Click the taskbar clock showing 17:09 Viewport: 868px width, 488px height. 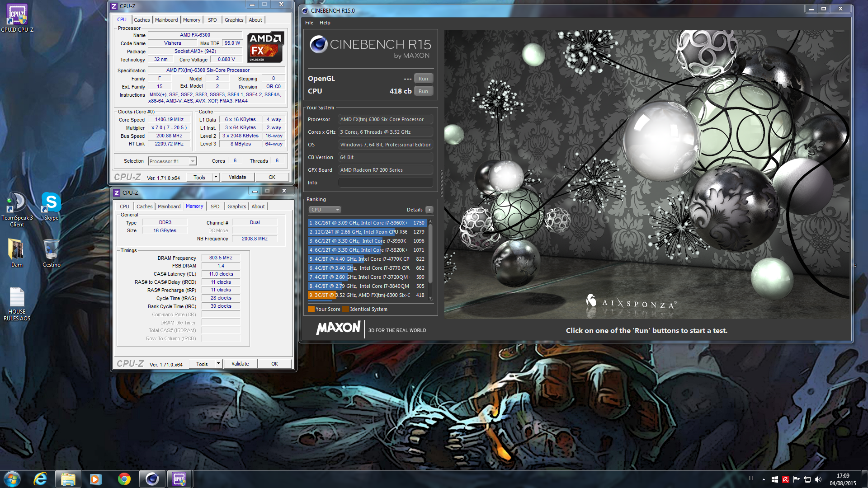(x=843, y=479)
